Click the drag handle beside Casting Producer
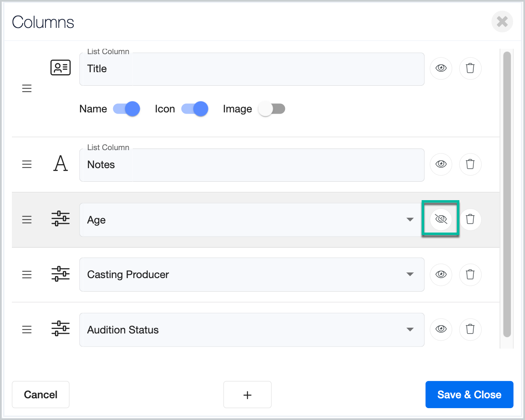The height and width of the screenshot is (420, 525). pos(27,274)
